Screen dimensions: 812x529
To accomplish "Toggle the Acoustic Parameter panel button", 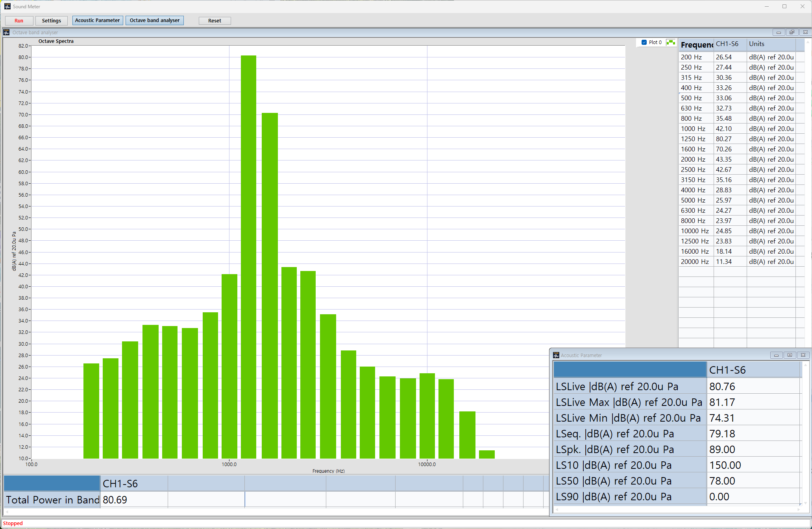I will [97, 20].
